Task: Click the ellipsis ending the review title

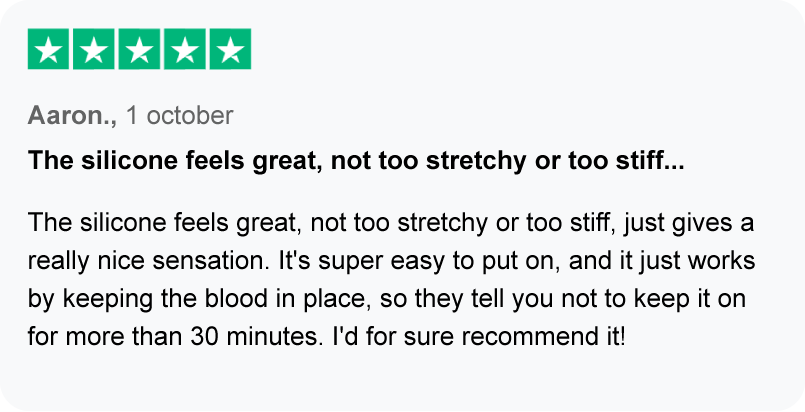Action: point(675,160)
